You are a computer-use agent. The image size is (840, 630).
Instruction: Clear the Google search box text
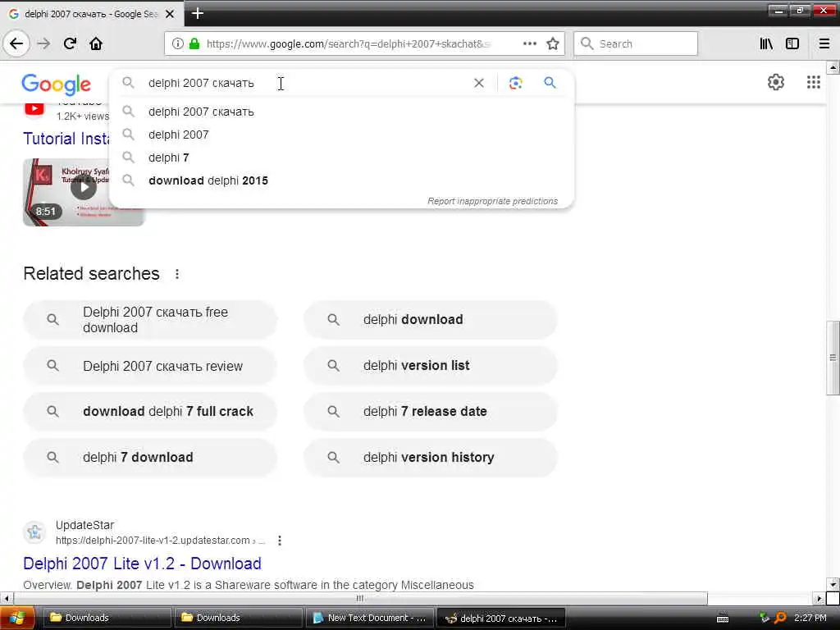[x=479, y=83]
